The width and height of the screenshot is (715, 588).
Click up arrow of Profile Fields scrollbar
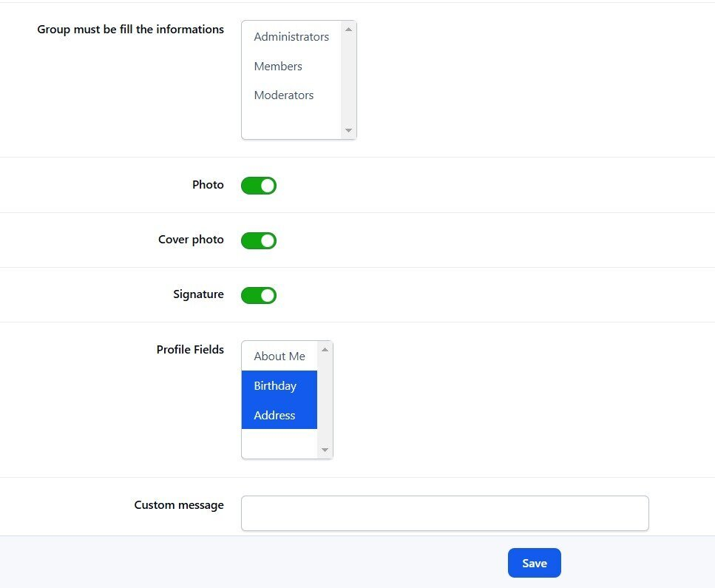point(325,349)
